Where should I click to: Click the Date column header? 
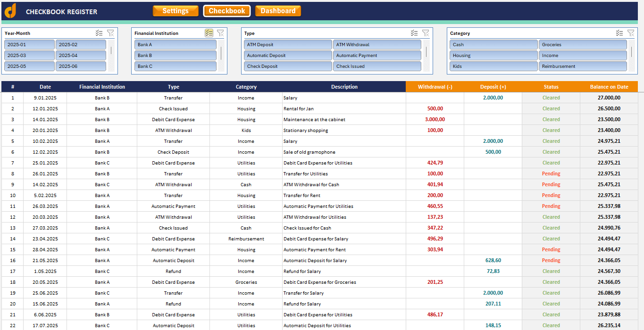pyautogui.click(x=45, y=87)
